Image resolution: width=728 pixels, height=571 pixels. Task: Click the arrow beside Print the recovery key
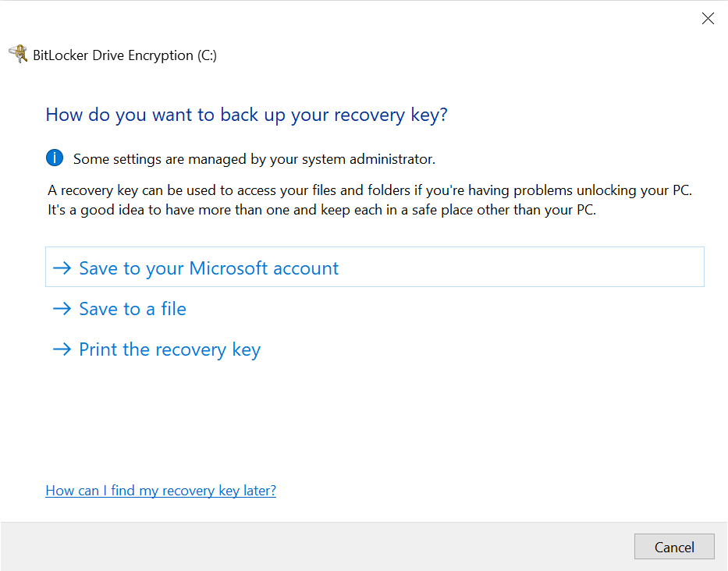(x=62, y=349)
